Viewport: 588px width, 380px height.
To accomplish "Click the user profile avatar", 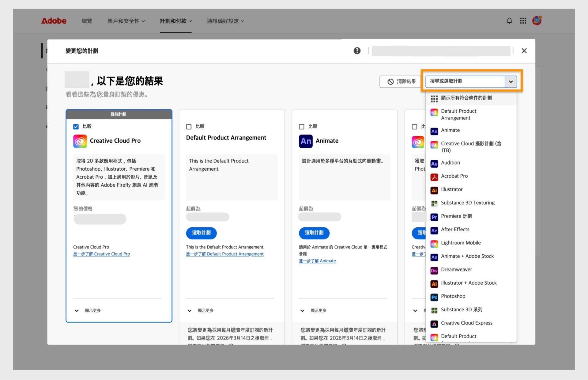I will (537, 21).
